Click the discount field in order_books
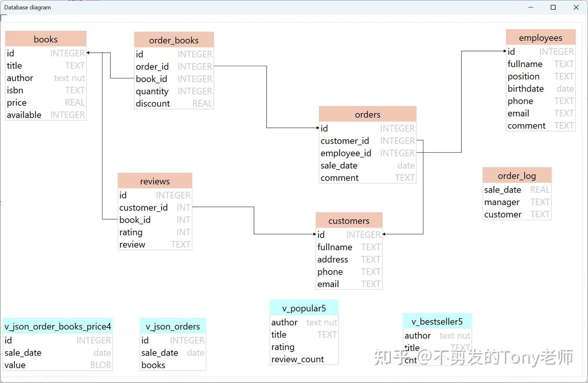This screenshot has width=588, height=383. point(153,104)
